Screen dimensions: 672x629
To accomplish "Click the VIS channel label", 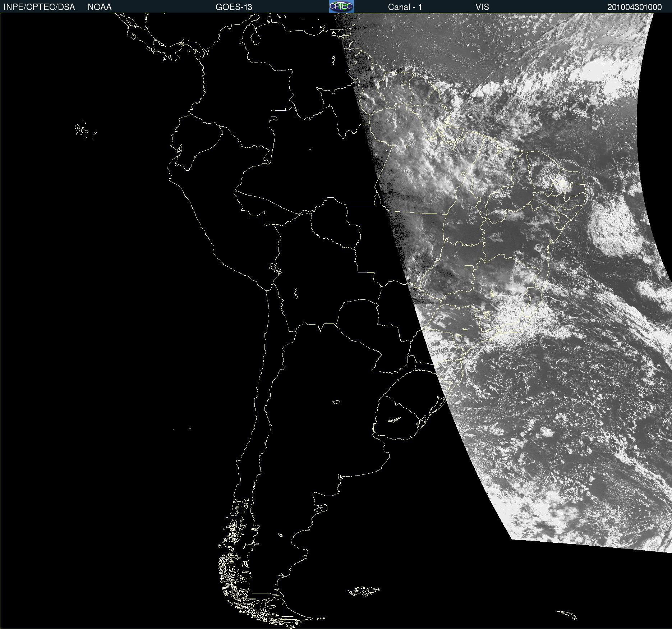I will [482, 7].
